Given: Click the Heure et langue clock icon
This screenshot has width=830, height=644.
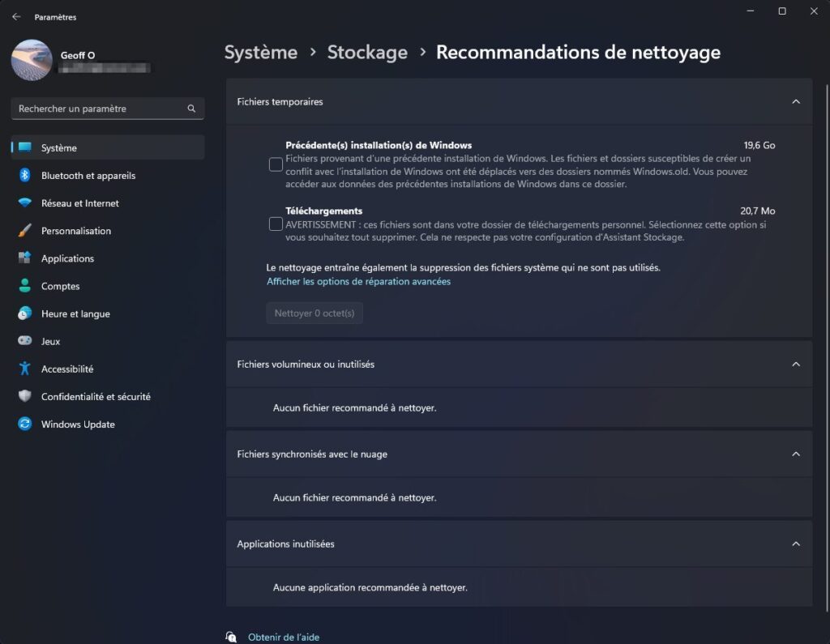Looking at the screenshot, I should coord(25,313).
